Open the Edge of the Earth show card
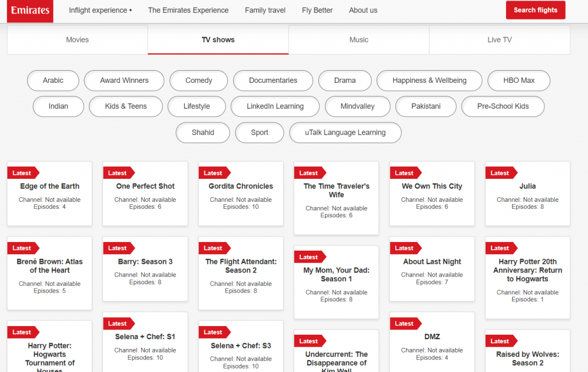The width and height of the screenshot is (588, 372). [x=49, y=194]
